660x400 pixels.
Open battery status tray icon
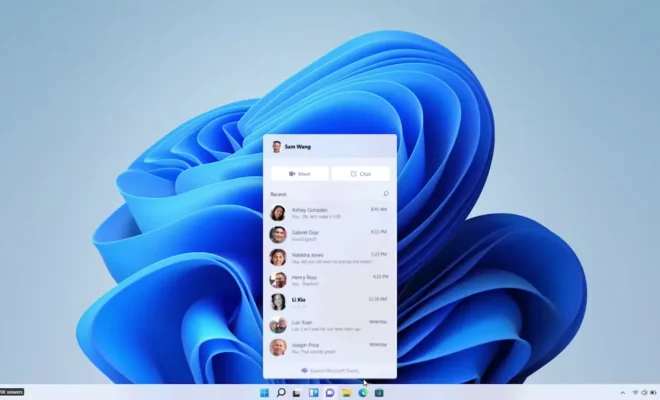point(654,393)
